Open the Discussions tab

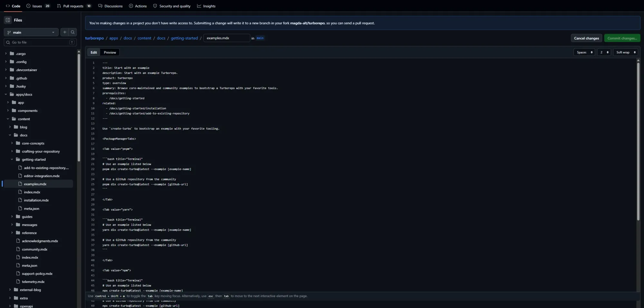pos(110,6)
